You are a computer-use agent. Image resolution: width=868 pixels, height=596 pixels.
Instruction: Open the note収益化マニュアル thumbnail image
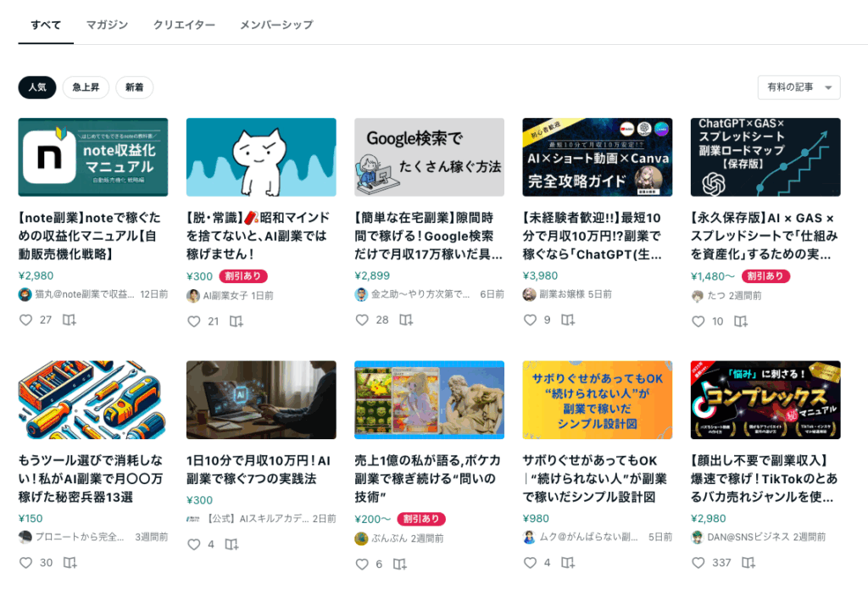tap(93, 157)
